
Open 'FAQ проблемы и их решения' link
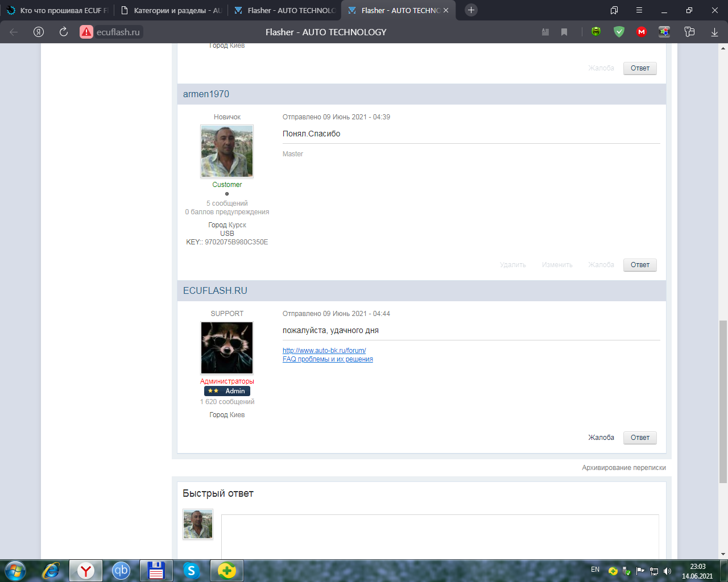coord(328,359)
